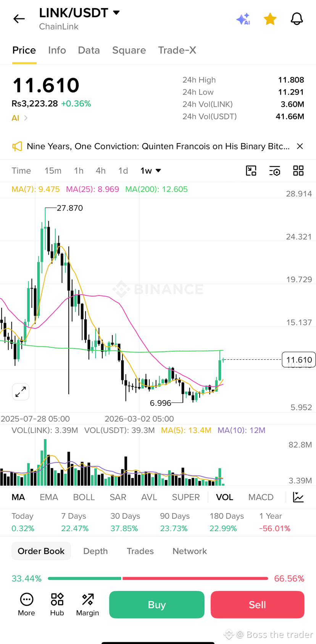Dismiss the announcement banner
The height and width of the screenshot is (644, 316).
tap(300, 147)
